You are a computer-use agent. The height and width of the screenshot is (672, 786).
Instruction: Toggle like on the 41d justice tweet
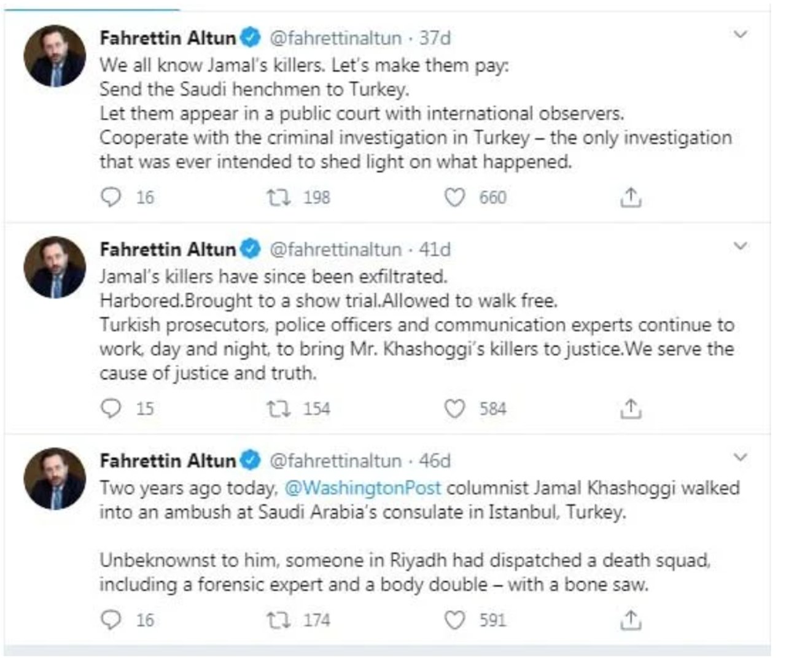point(454,406)
